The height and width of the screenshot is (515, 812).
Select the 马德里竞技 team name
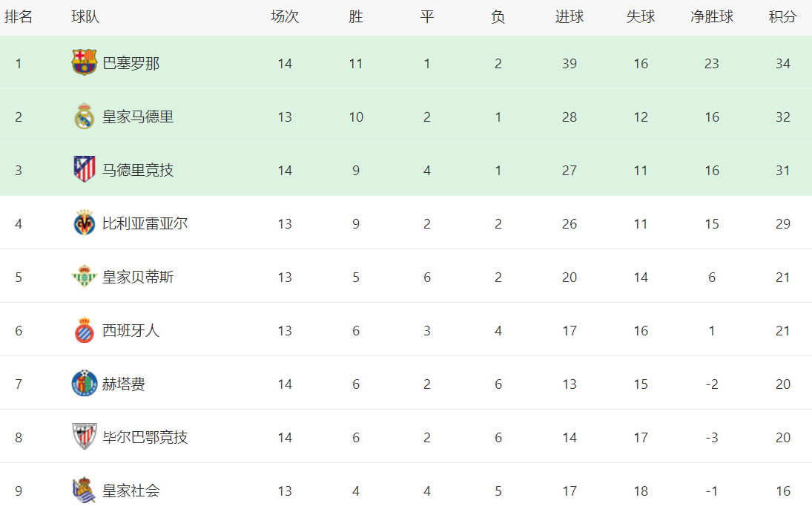tap(138, 171)
